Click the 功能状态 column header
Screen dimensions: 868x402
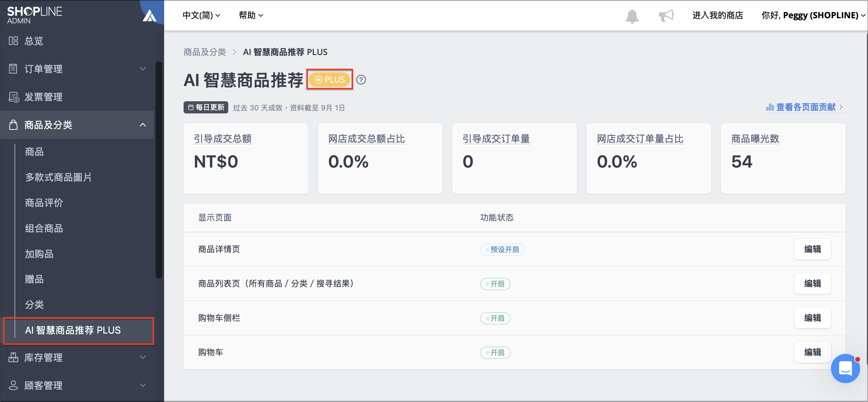coord(497,217)
